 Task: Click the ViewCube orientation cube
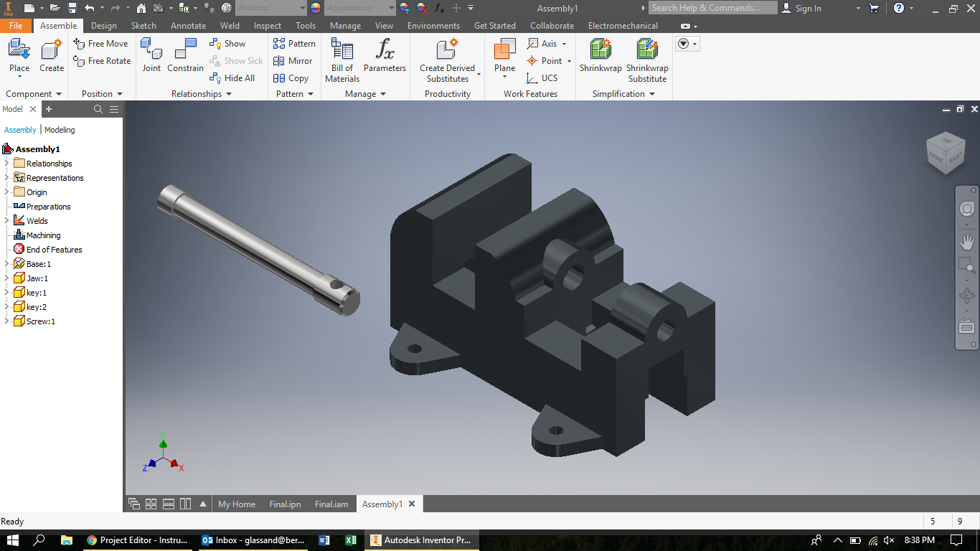point(946,152)
